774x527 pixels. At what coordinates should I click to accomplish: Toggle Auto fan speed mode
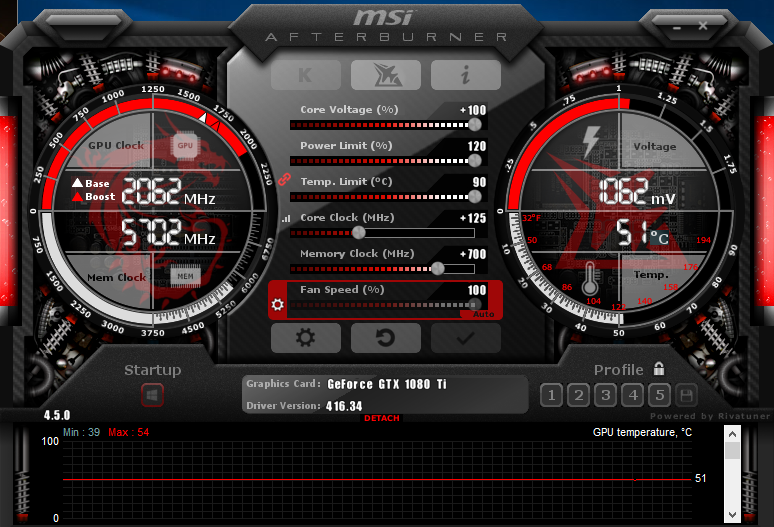pyautogui.click(x=483, y=314)
